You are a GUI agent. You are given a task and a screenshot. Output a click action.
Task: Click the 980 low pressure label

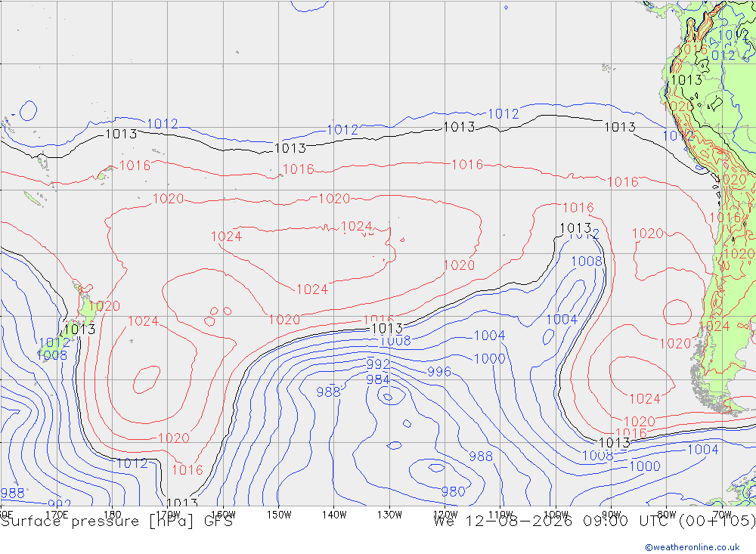click(x=453, y=491)
